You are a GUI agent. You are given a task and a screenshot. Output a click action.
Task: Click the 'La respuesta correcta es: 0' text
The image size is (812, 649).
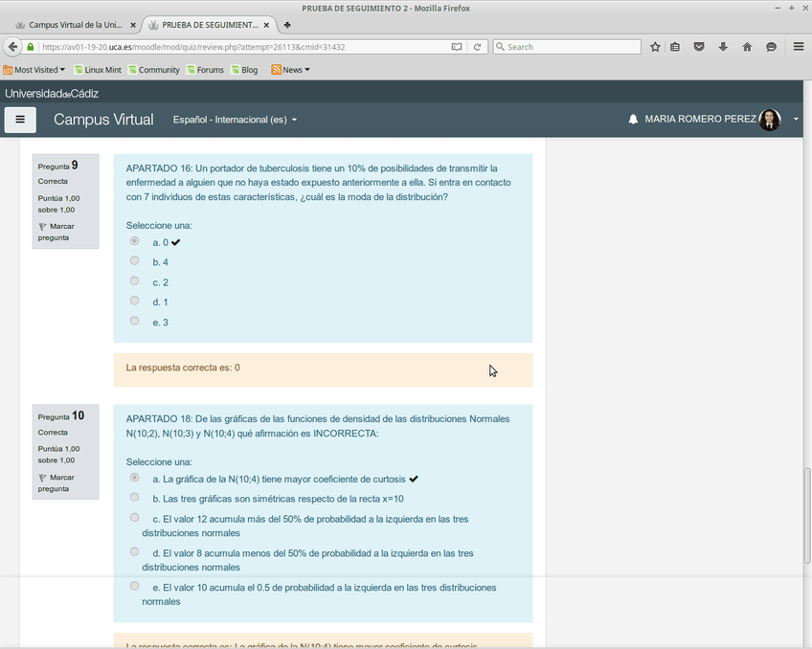(183, 368)
